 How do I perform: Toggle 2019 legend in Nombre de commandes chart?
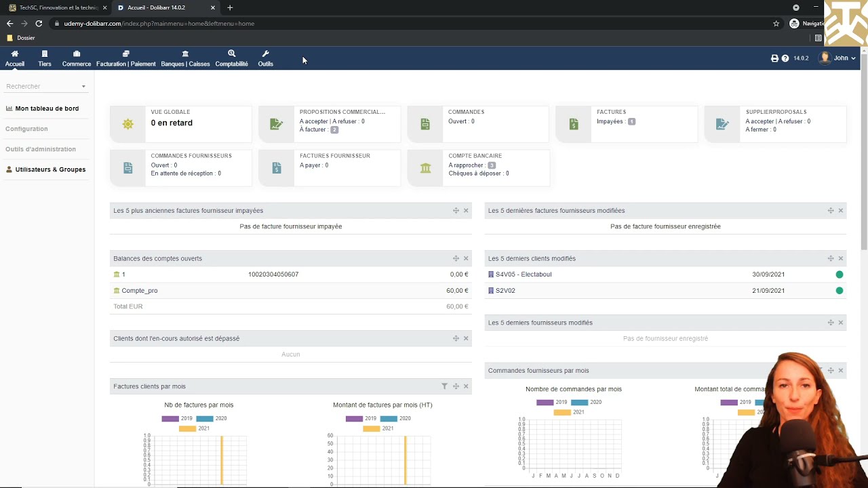point(552,402)
